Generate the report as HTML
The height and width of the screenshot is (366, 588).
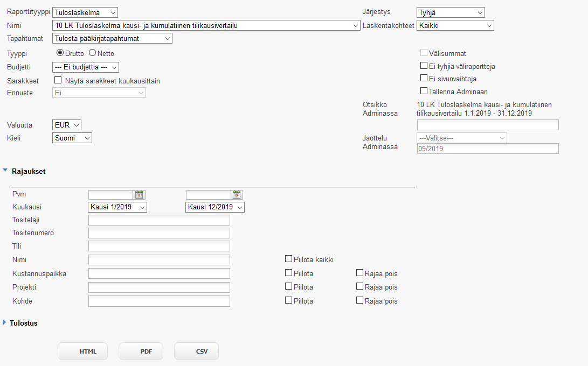(x=82, y=351)
